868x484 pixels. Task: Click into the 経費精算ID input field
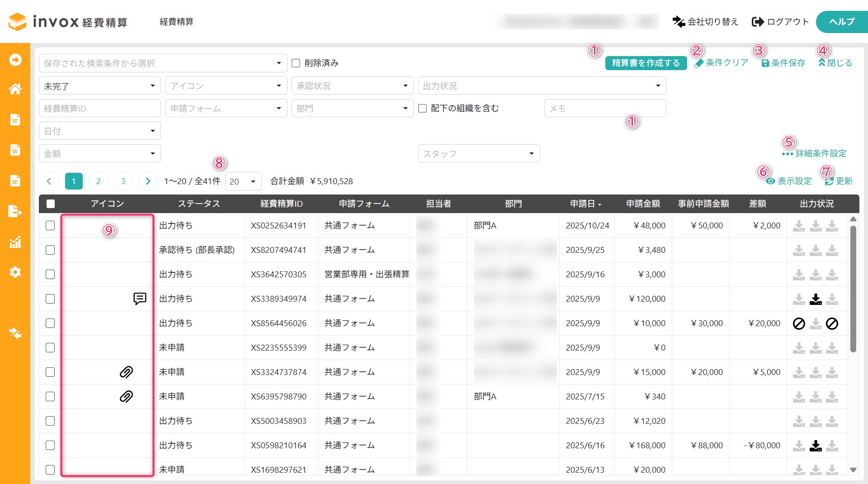click(99, 108)
